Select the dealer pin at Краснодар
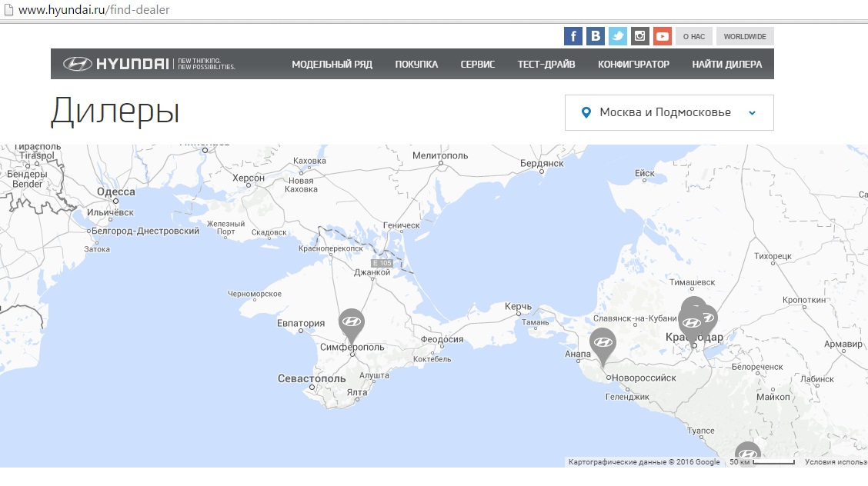The width and height of the screenshot is (868, 486). tap(691, 323)
